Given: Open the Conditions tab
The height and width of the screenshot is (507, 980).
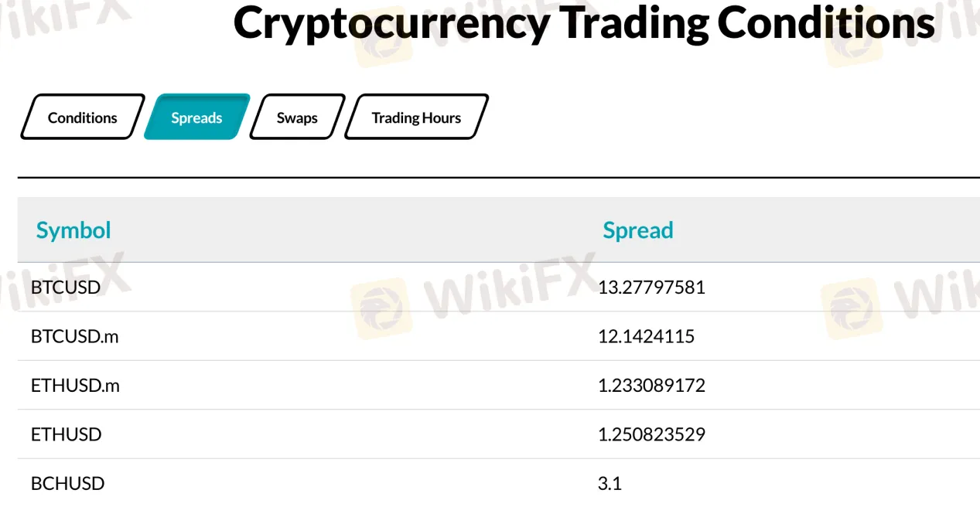Looking at the screenshot, I should [83, 117].
